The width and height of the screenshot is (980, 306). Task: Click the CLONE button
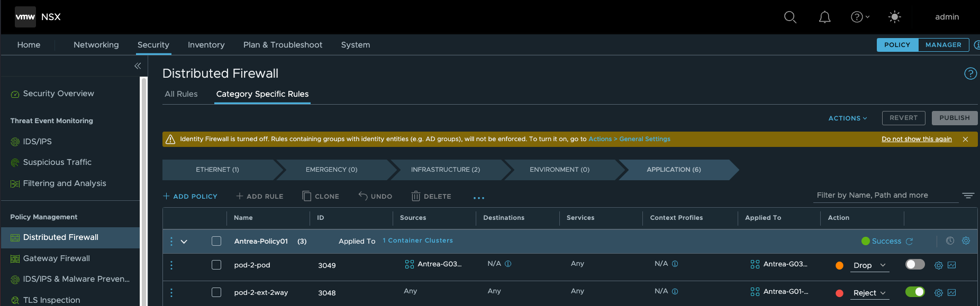[321, 196]
